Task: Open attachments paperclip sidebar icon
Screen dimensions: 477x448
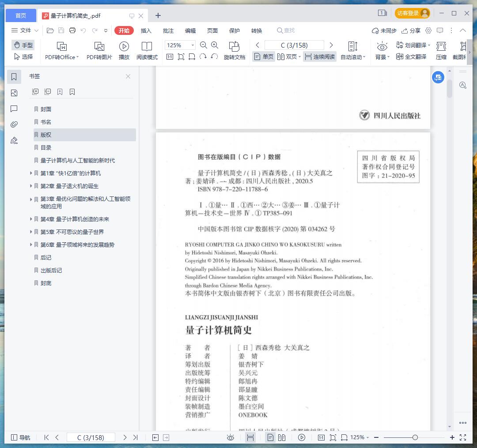Action: pyautogui.click(x=14, y=124)
